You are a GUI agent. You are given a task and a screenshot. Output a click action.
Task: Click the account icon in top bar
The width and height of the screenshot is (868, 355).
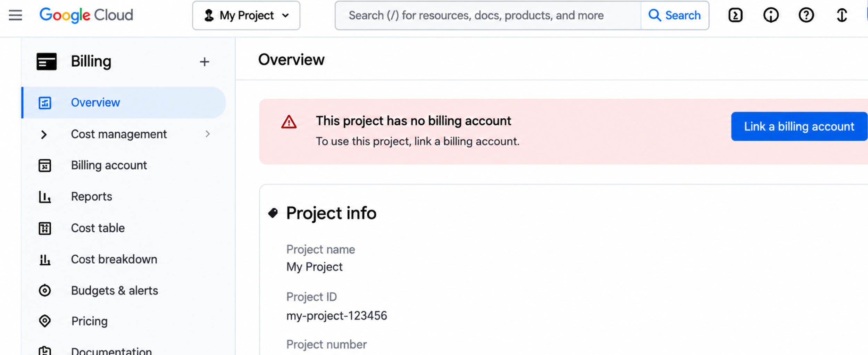pos(842,15)
